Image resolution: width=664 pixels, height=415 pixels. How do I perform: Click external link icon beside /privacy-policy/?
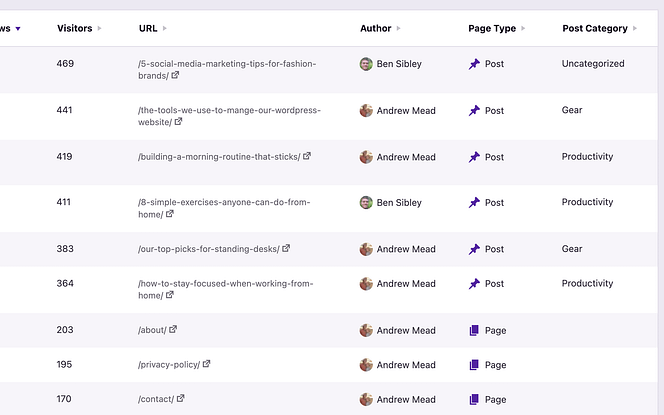pos(207,364)
